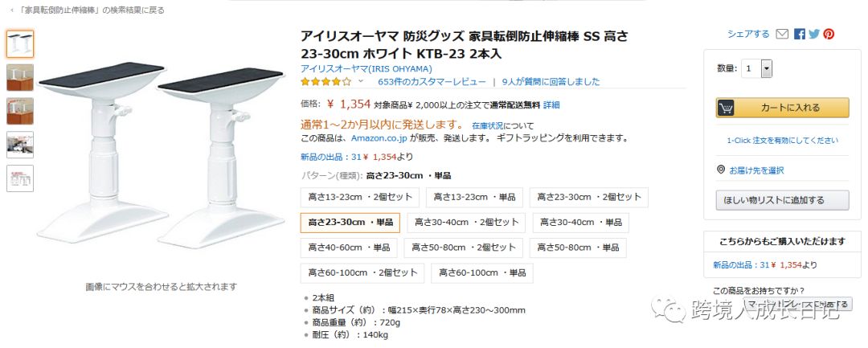Select first product thumbnail image

[x=20, y=44]
